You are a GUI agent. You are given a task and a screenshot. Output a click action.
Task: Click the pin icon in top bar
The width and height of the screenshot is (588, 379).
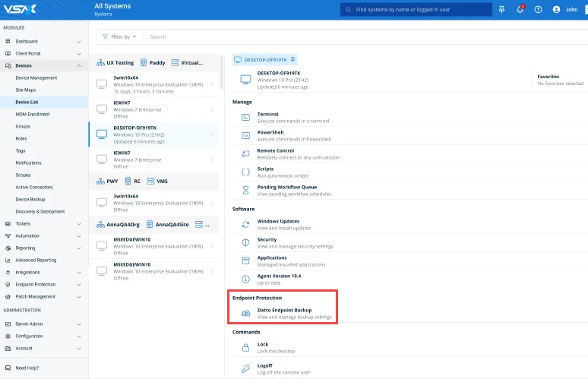point(502,10)
